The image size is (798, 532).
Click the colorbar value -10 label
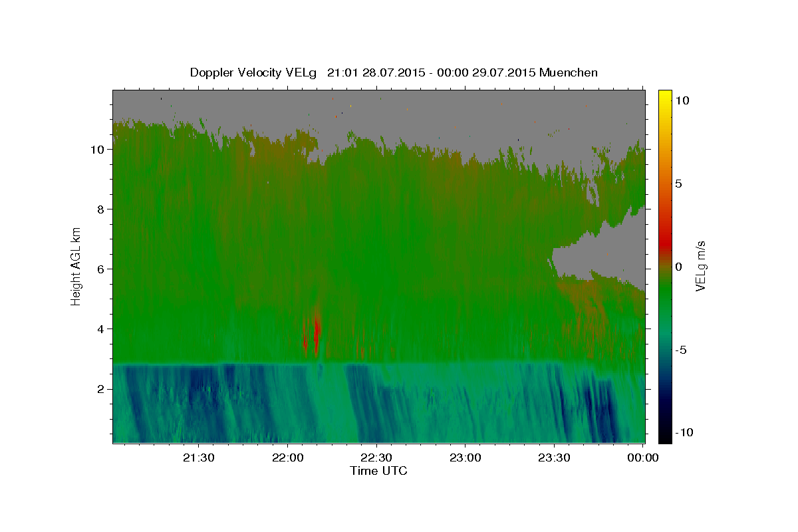point(683,433)
